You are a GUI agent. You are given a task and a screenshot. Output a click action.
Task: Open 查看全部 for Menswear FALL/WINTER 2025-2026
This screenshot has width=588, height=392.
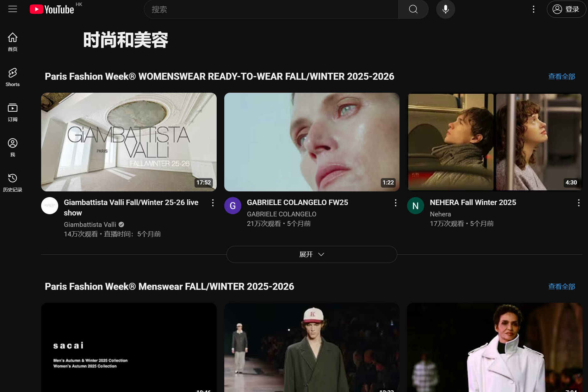(561, 286)
